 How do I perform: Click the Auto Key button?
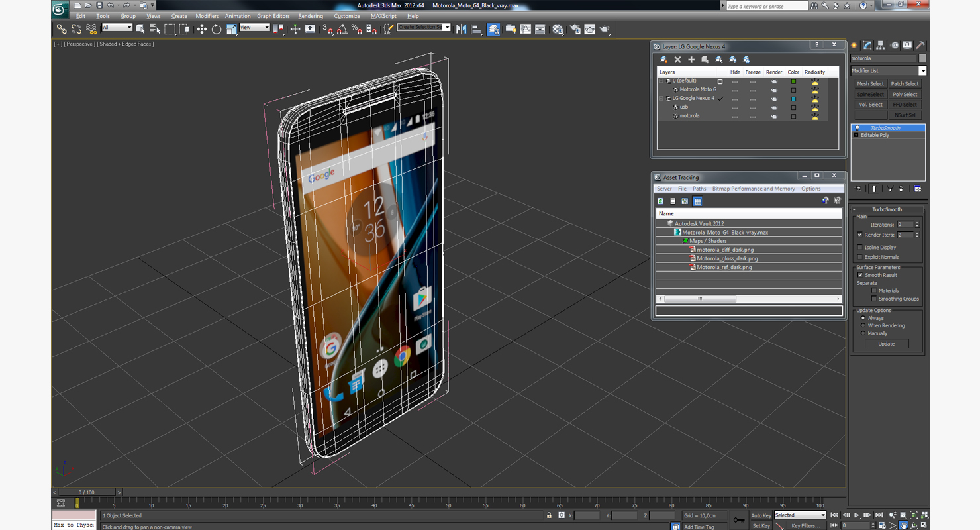coord(761,515)
